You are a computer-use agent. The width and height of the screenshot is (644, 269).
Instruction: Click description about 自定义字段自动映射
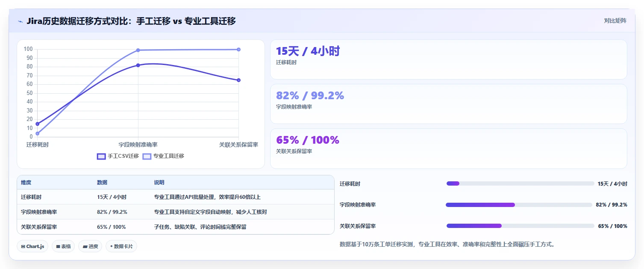click(x=210, y=212)
